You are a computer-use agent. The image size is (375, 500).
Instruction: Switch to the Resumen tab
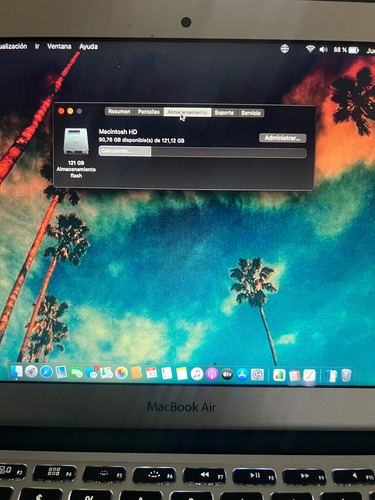tap(119, 112)
